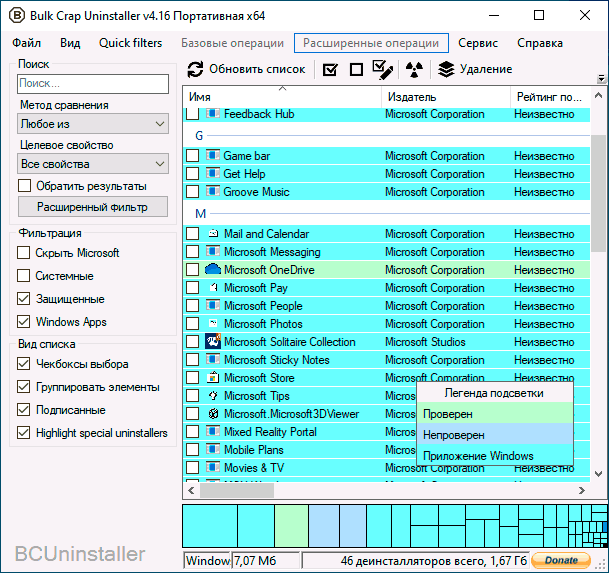Click the Непроверен blue legend swatch
This screenshot has height=573, width=609.
click(495, 434)
